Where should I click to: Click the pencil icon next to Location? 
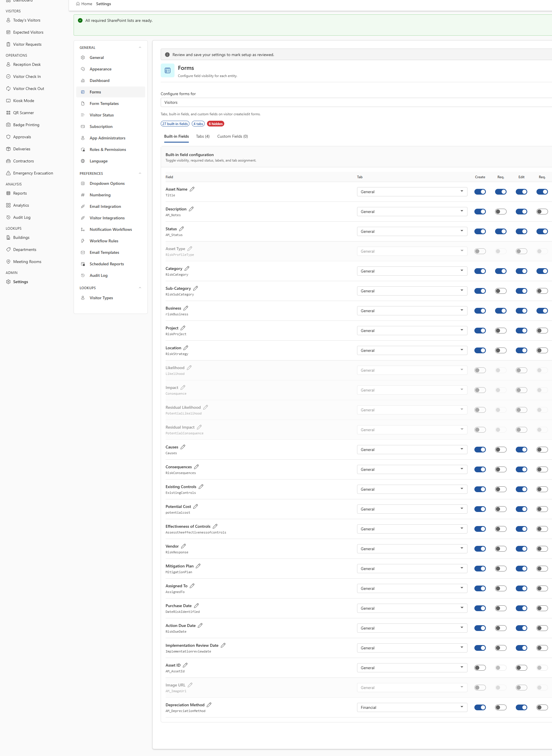click(186, 348)
